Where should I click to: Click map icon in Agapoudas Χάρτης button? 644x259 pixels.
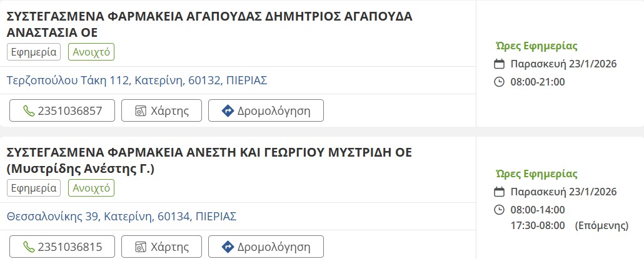coord(141,111)
